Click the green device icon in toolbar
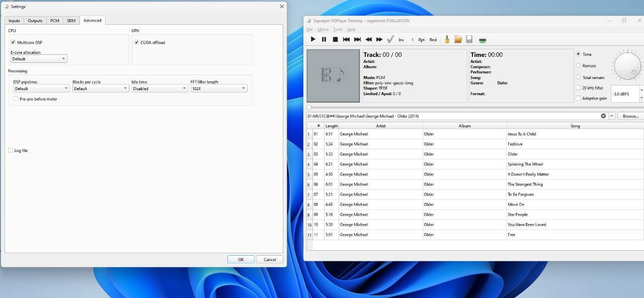Image resolution: width=644 pixels, height=298 pixels. 482,40
